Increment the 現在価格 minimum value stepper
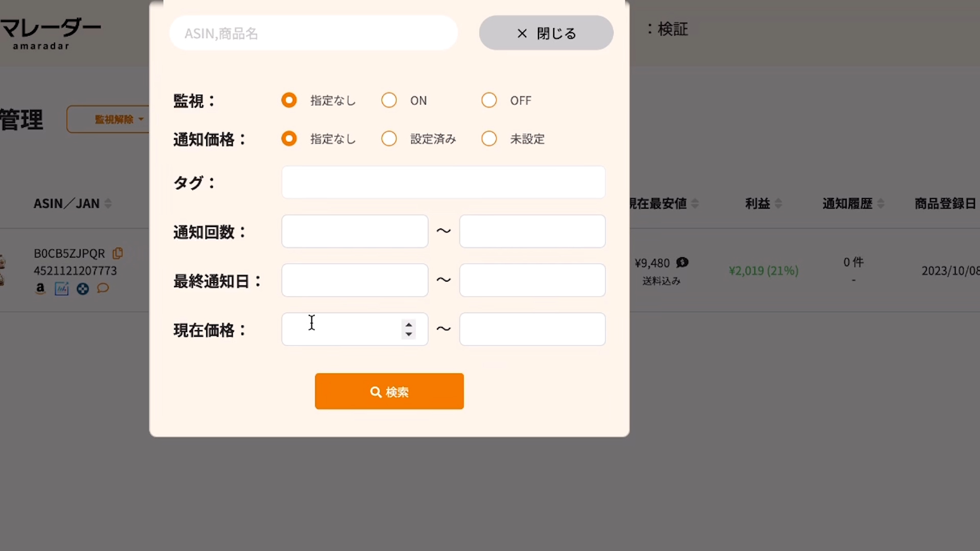This screenshot has height=551, width=980. click(408, 324)
